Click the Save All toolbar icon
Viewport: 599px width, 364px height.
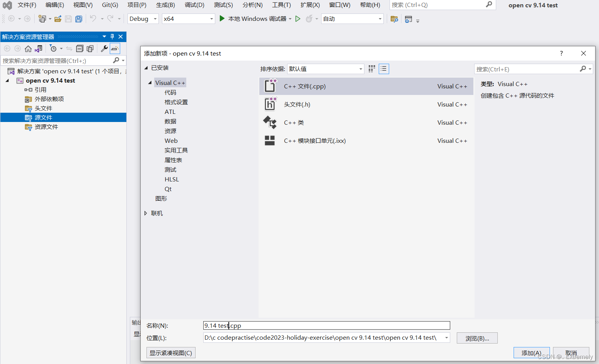[79, 19]
